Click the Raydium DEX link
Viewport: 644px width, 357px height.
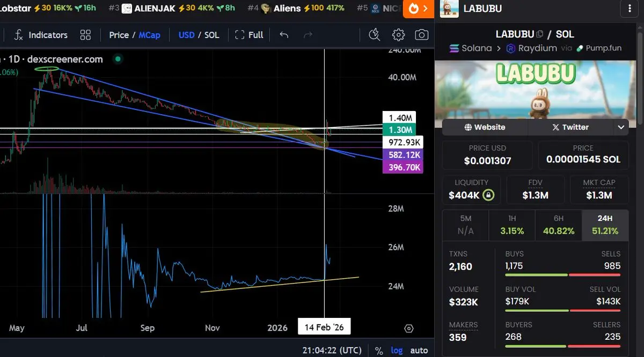click(x=531, y=48)
